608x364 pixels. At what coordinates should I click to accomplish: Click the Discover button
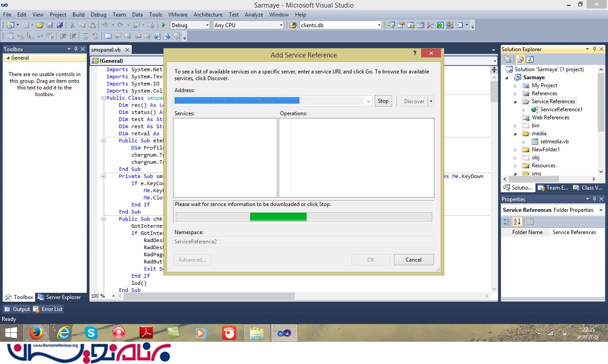coord(414,101)
